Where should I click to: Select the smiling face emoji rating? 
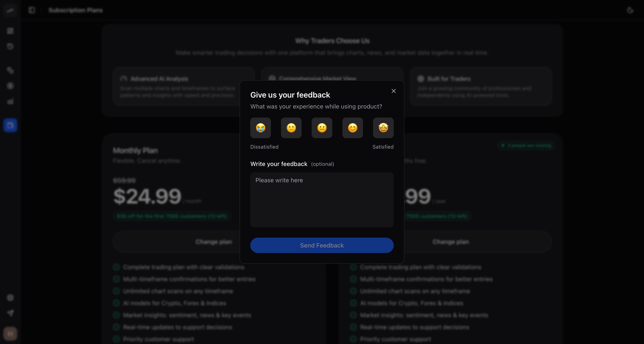[x=352, y=128]
